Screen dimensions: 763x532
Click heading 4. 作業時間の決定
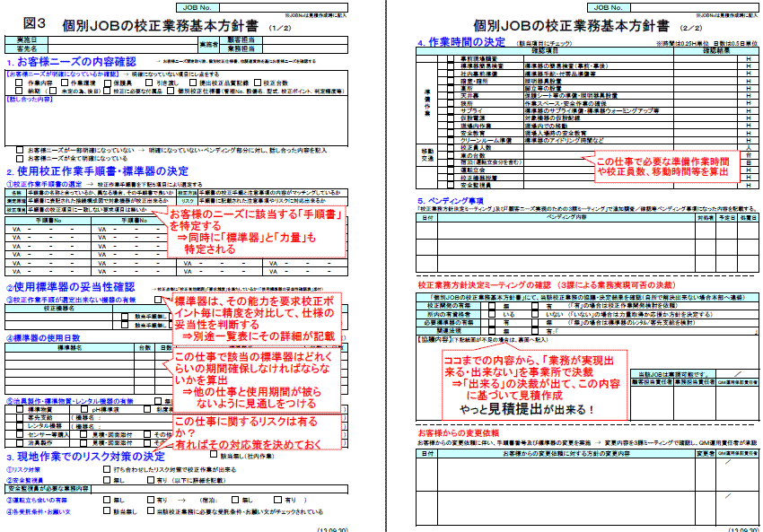(x=461, y=42)
